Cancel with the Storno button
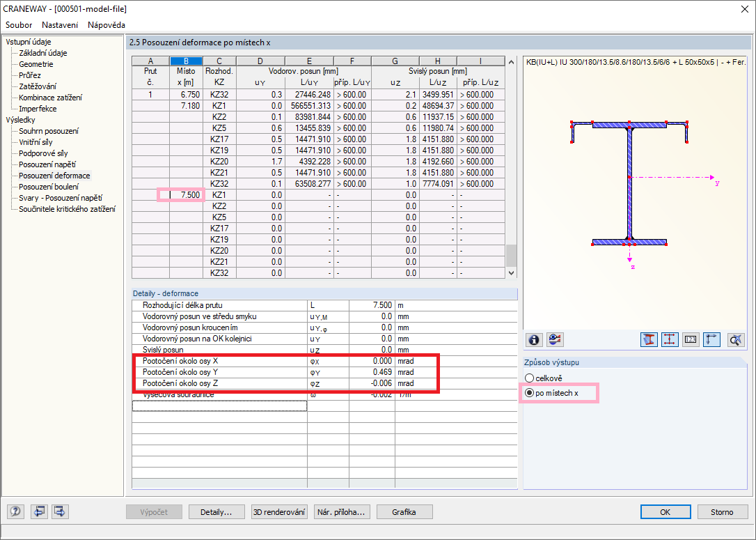Viewport: 756px width, 540px height. [722, 512]
